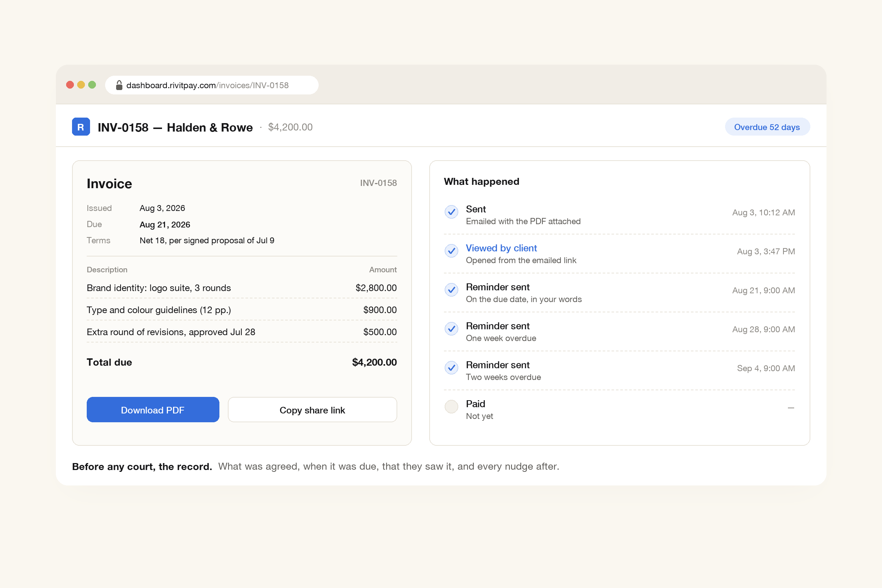The height and width of the screenshot is (588, 882).
Task: Click the Aug 3, 3:47 PM timestamp
Action: pos(766,252)
